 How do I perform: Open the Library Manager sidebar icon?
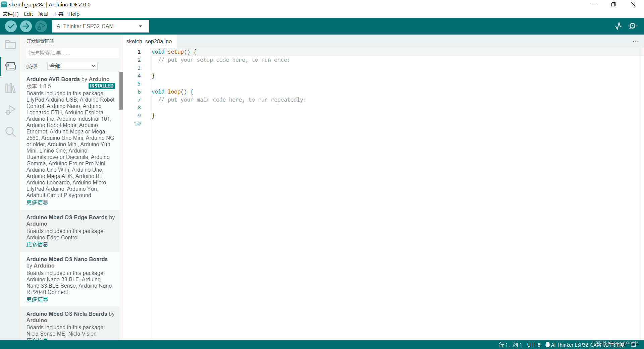[10, 88]
